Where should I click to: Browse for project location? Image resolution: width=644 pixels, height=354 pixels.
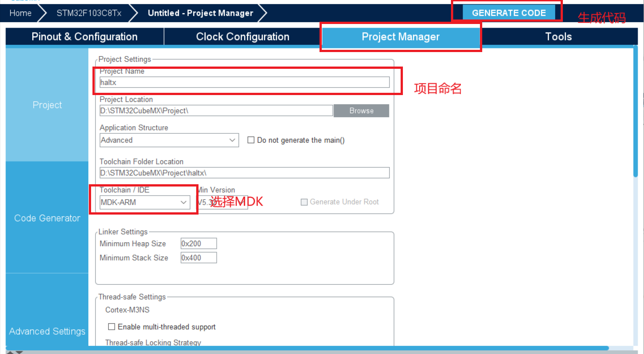tap(361, 111)
